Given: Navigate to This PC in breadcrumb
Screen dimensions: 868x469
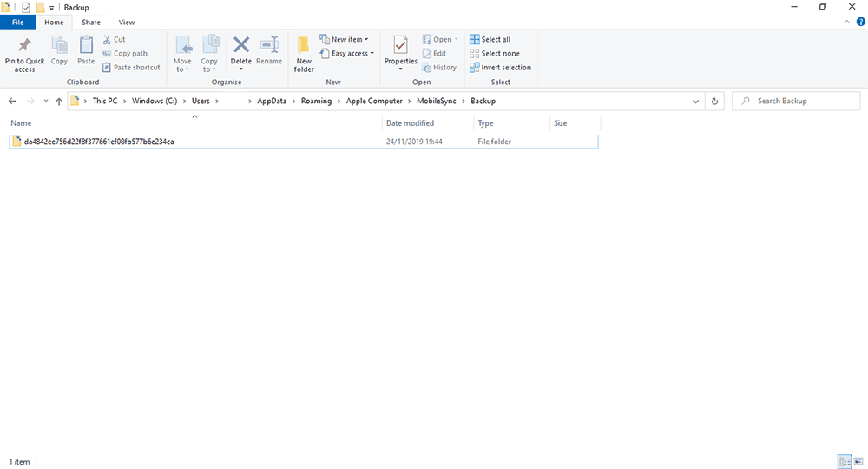Looking at the screenshot, I should tap(105, 101).
